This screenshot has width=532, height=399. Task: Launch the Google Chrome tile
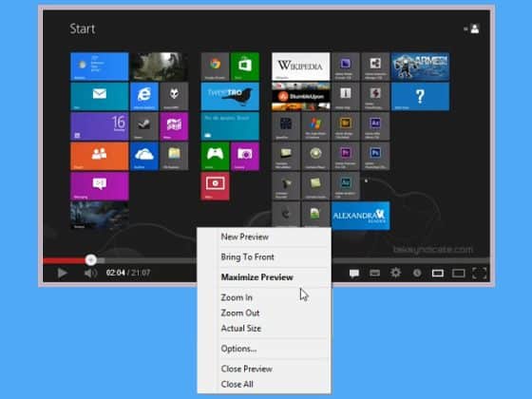coord(215,66)
